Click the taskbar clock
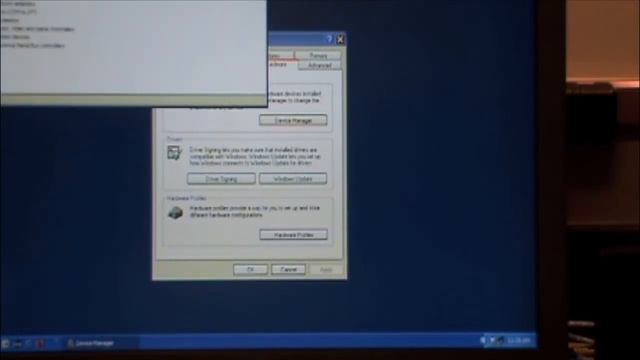Screen dimensions: 640x360 518,340
